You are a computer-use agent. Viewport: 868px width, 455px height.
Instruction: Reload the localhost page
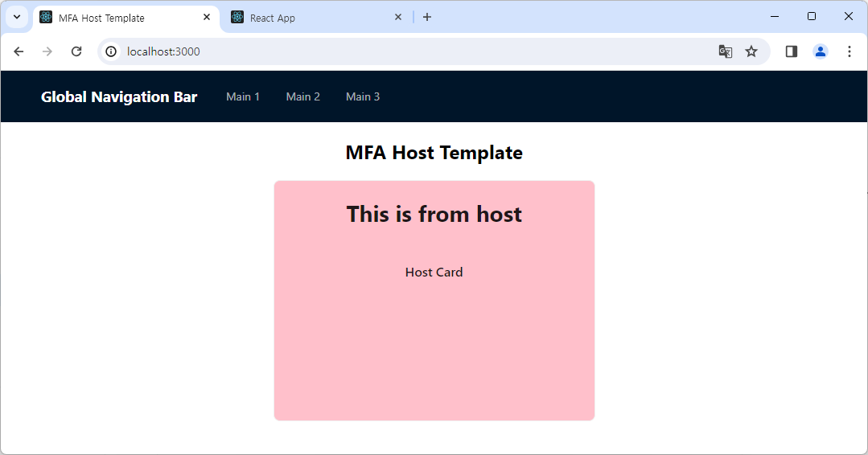[x=76, y=51]
